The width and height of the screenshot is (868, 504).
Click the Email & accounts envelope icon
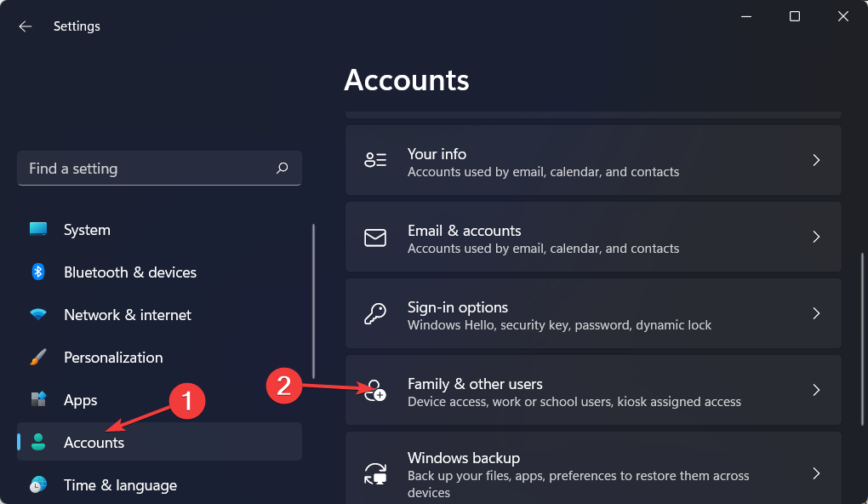374,237
